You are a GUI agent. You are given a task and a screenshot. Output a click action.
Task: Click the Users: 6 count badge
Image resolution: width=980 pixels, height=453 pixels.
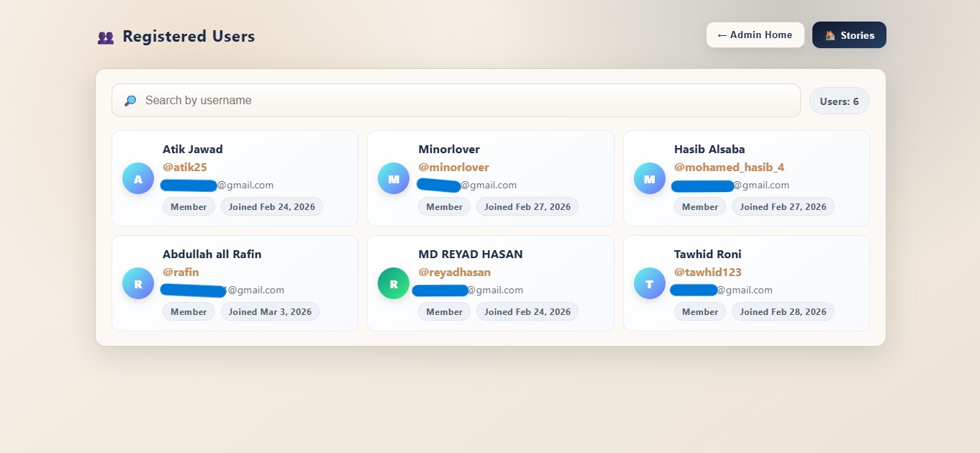pos(839,101)
